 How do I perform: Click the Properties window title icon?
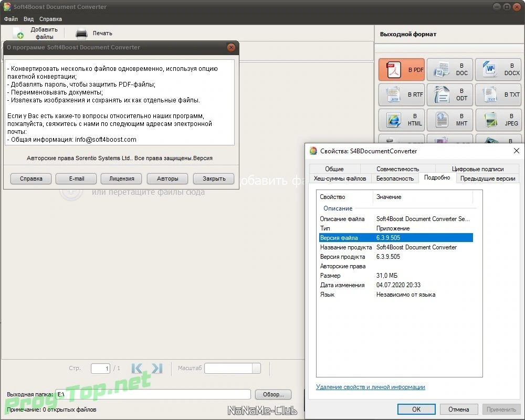coord(313,151)
